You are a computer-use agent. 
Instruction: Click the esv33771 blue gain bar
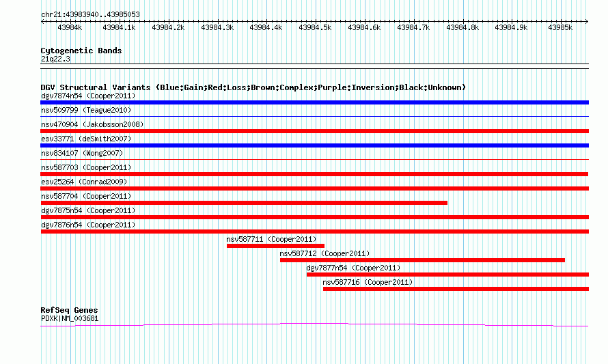(314, 145)
